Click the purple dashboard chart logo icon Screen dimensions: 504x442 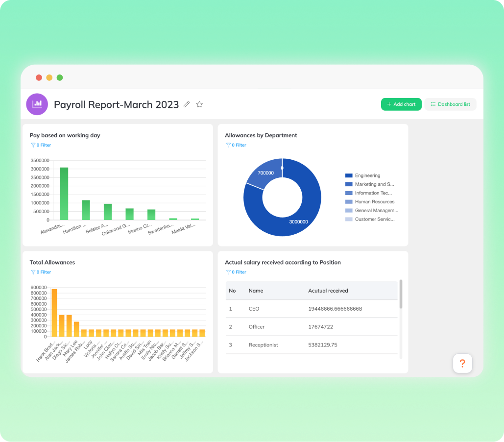click(37, 104)
